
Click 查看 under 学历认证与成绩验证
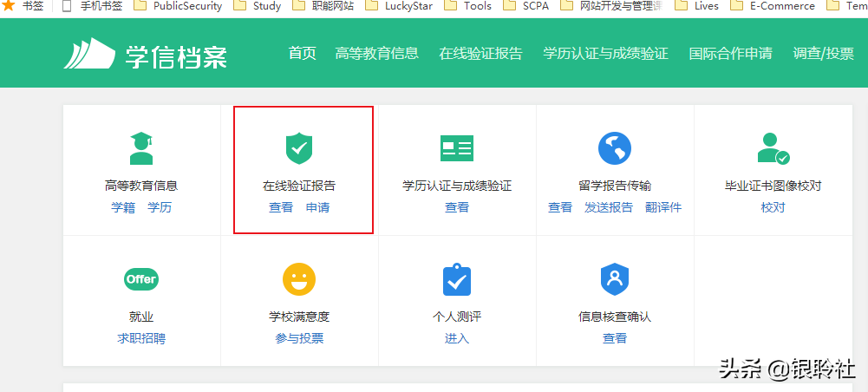click(457, 207)
